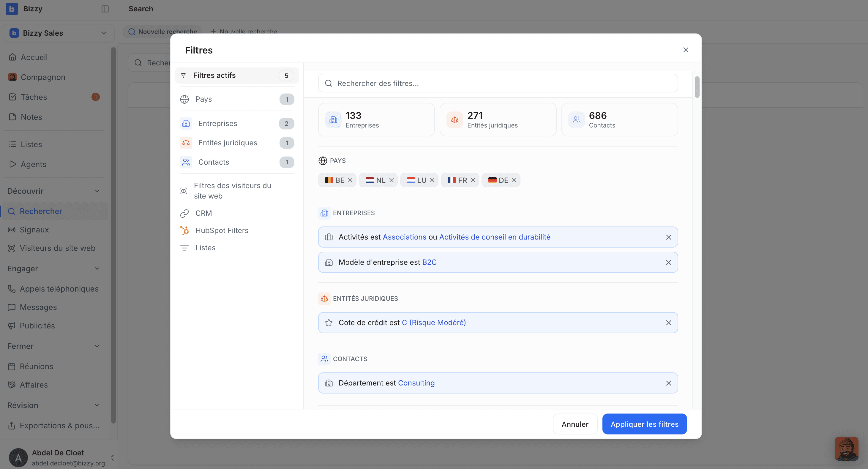868x469 pixels.
Task: Open Abdel De Cloet account menu
Action: (x=58, y=457)
